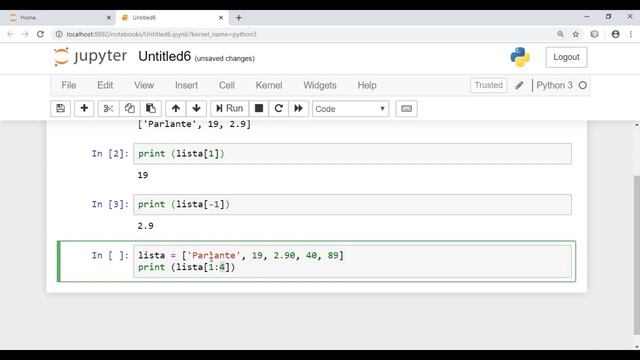Open the Edit menu
Screen dimensions: 640x360
point(105,85)
